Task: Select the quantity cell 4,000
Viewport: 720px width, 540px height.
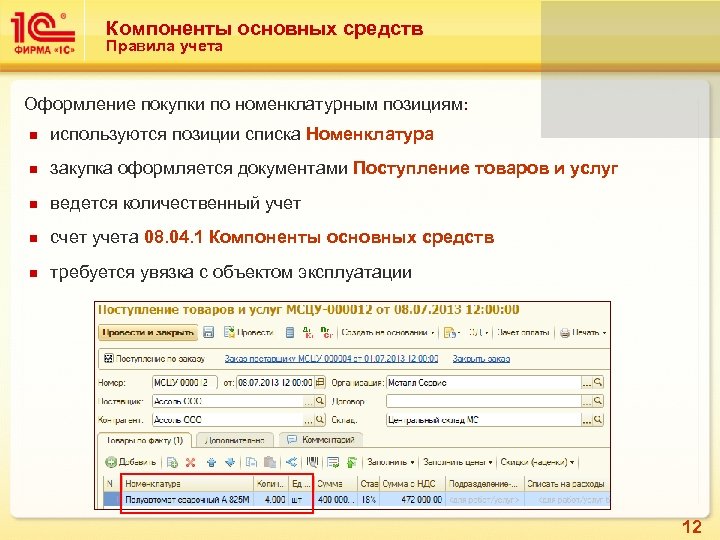Action: click(x=271, y=499)
